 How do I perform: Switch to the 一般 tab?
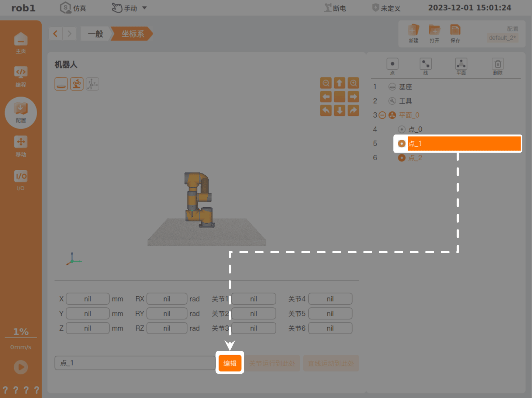96,34
